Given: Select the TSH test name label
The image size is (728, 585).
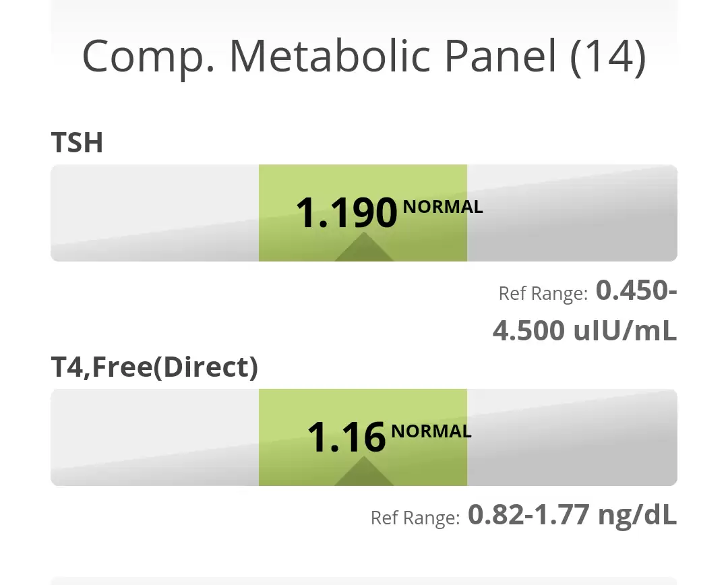Looking at the screenshot, I should coord(77,143).
